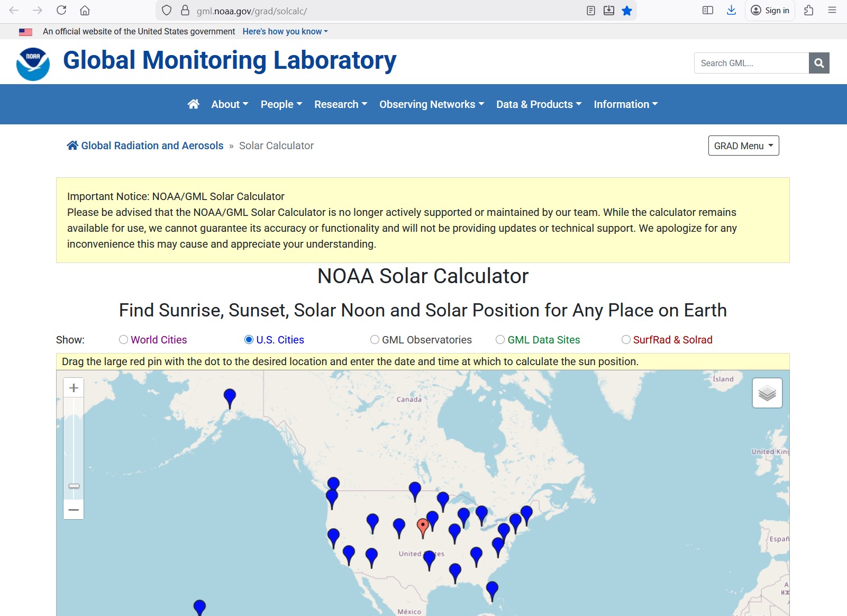The width and height of the screenshot is (847, 616).
Task: Choose SurfRad & Solrad radio option
Action: coord(626,340)
